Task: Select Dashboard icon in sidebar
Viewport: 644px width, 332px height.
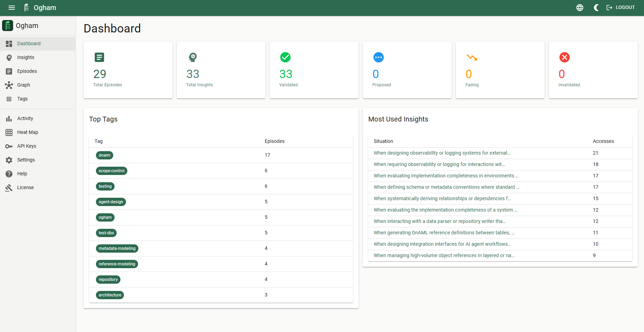Action: coord(9,43)
